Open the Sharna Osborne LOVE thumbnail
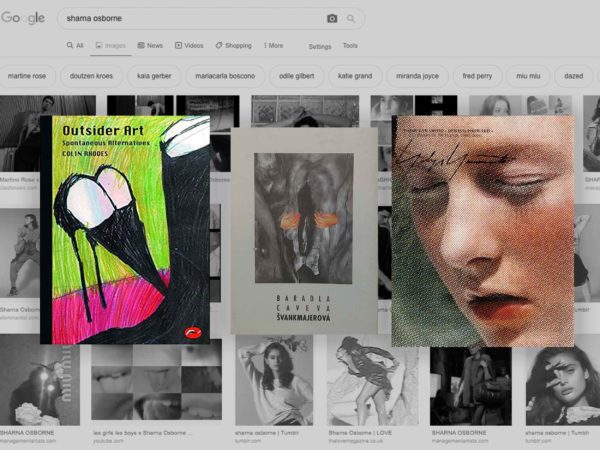 tap(372, 380)
